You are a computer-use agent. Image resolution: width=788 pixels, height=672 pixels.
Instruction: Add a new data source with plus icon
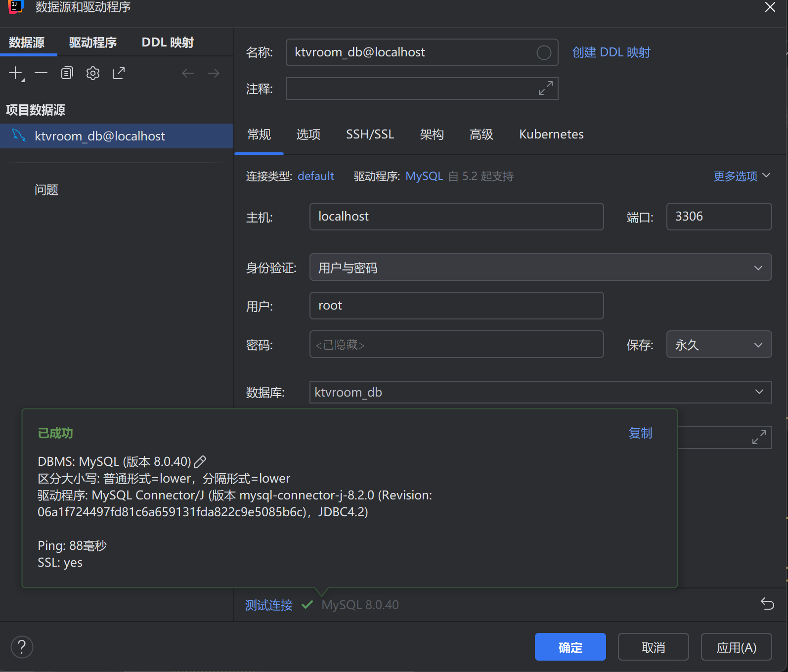[16, 74]
